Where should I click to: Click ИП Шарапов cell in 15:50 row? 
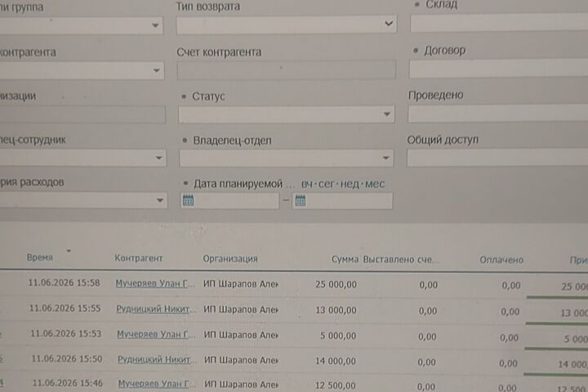(x=242, y=360)
